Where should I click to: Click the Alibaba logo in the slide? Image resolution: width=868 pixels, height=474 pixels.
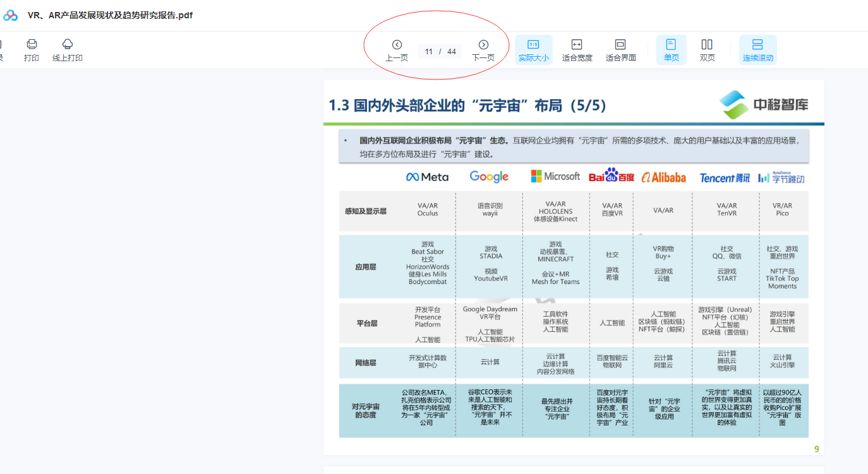(663, 177)
